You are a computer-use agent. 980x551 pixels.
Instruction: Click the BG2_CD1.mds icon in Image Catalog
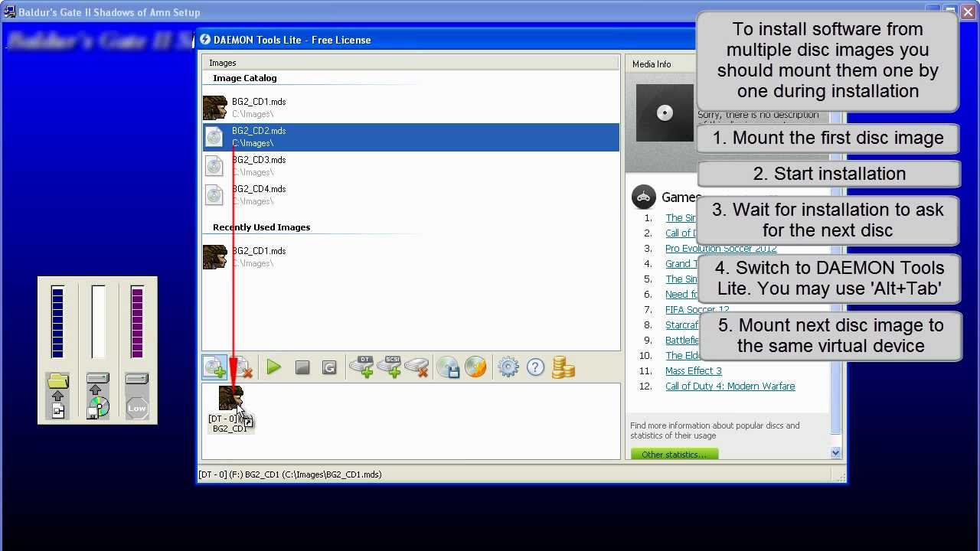(x=215, y=108)
